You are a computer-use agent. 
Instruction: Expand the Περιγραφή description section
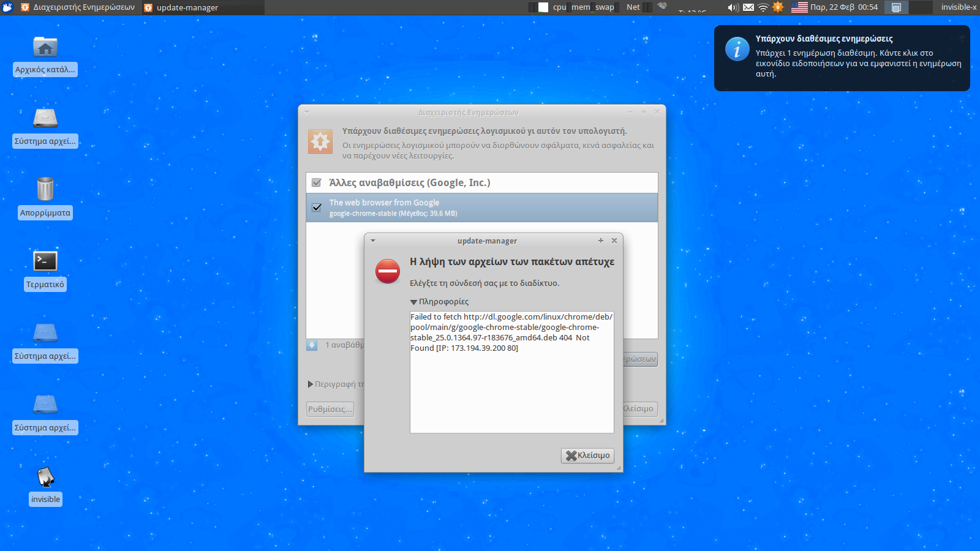click(x=311, y=384)
